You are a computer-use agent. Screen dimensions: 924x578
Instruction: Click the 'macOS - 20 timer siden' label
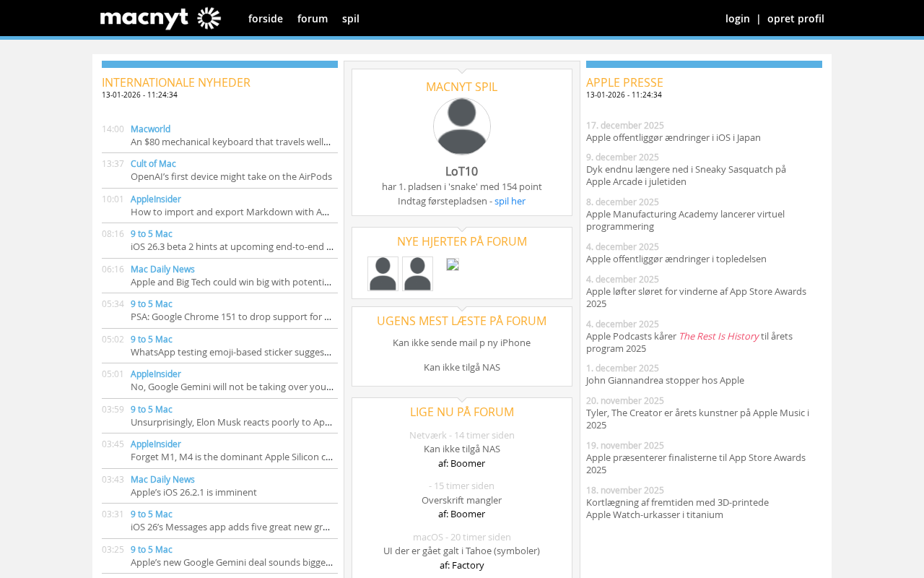coord(462,537)
